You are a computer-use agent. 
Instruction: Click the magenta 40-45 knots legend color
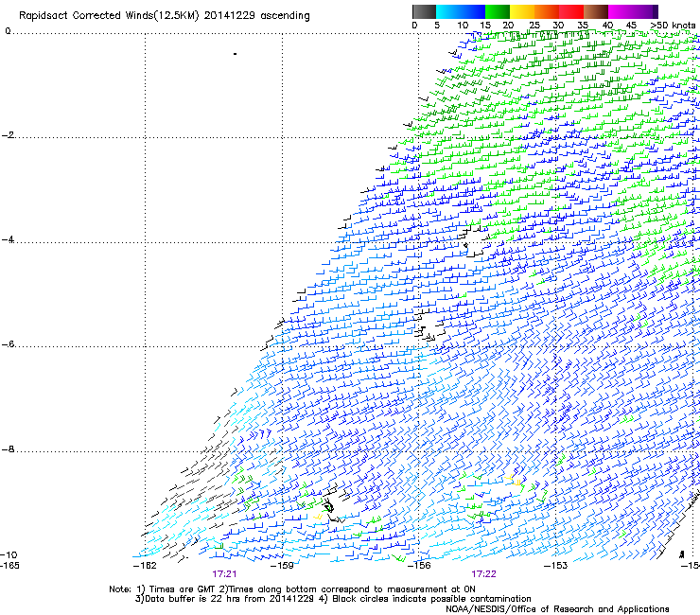[x=621, y=11]
